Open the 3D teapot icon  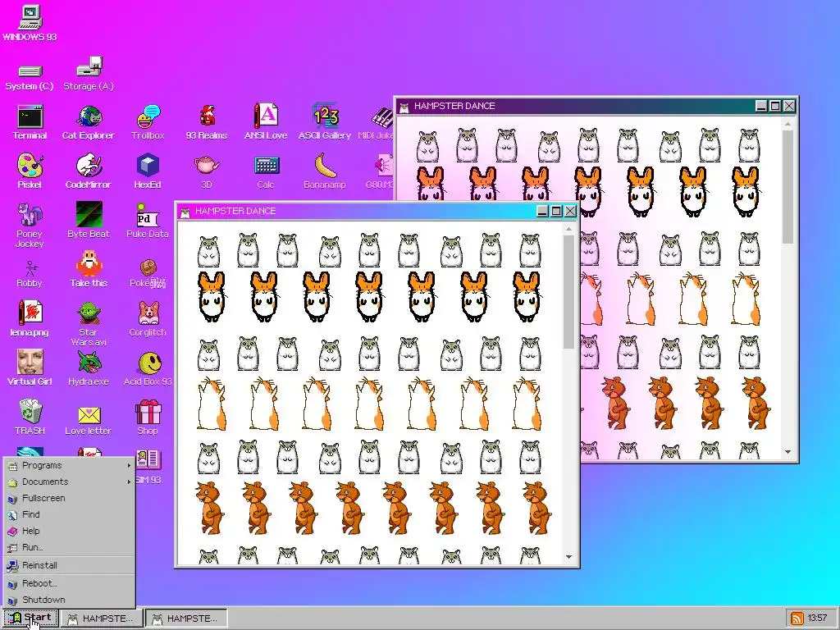click(206, 171)
